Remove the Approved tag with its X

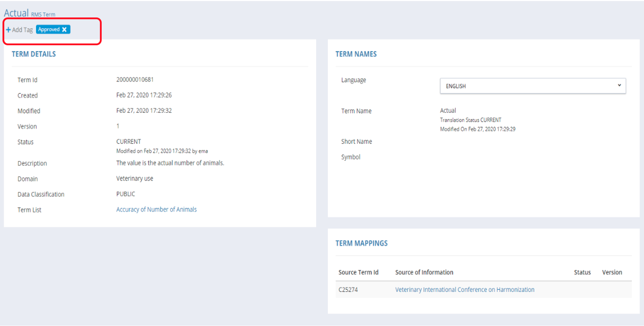point(65,30)
